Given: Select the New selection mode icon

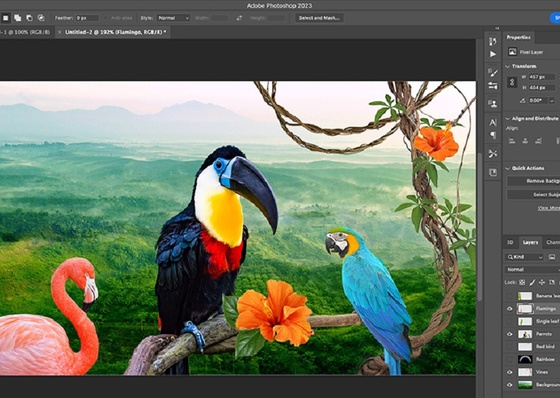Looking at the screenshot, I should pyautogui.click(x=6, y=18).
